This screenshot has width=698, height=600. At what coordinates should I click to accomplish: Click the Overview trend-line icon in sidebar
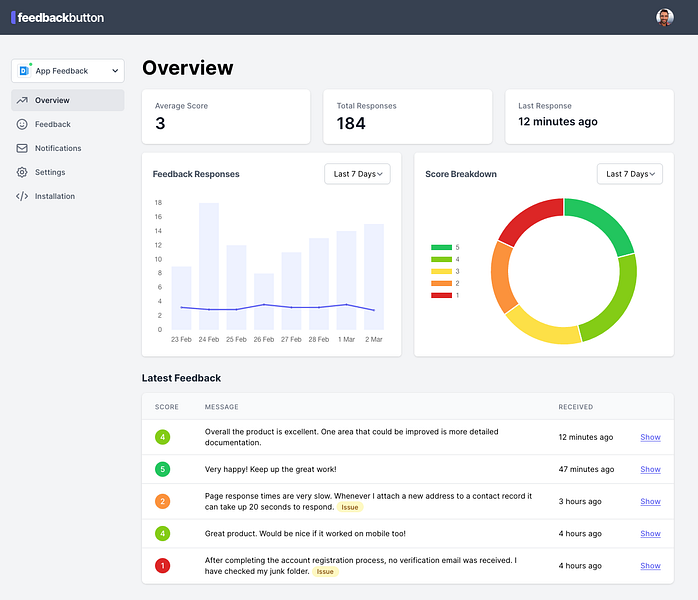click(x=23, y=100)
